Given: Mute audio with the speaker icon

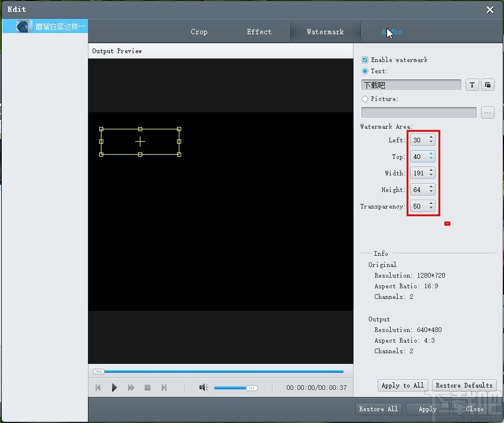Looking at the screenshot, I should [204, 388].
